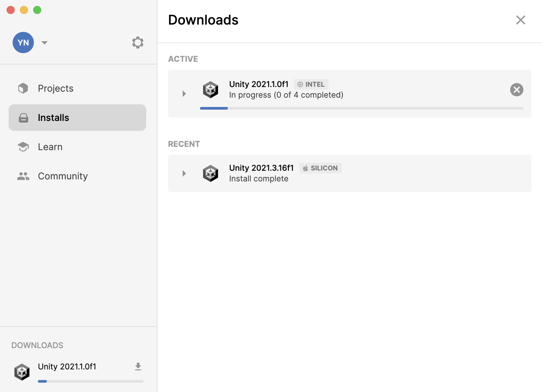Screen dimensions: 542x392
Task: Open the Learn section
Action: [x=50, y=147]
